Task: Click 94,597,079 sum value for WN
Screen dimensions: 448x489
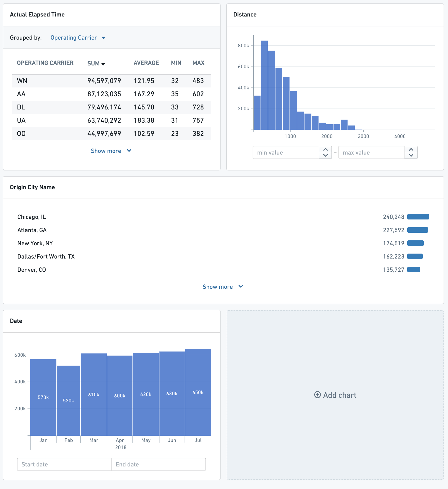Action: pos(104,81)
